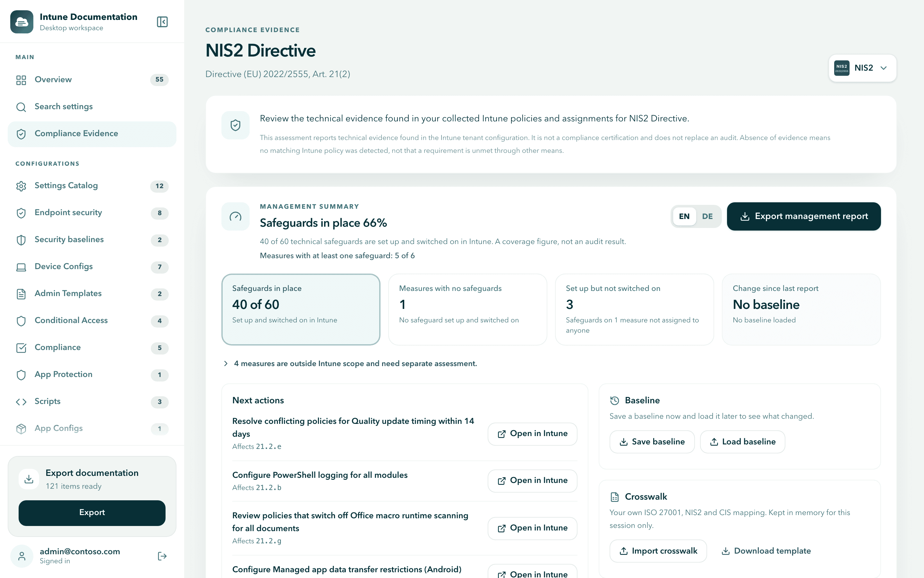Switch report language to EN
The height and width of the screenshot is (578, 924).
point(684,216)
